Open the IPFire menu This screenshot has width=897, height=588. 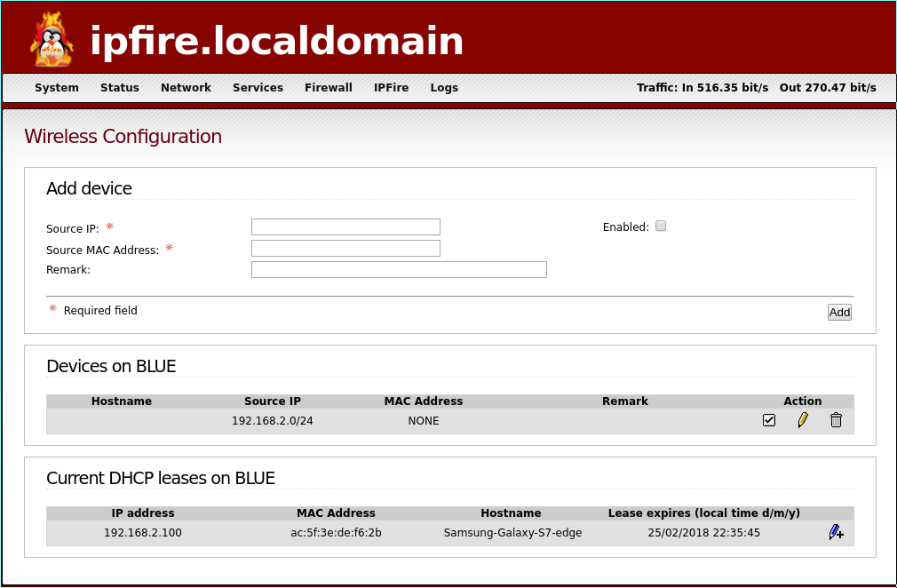391,87
